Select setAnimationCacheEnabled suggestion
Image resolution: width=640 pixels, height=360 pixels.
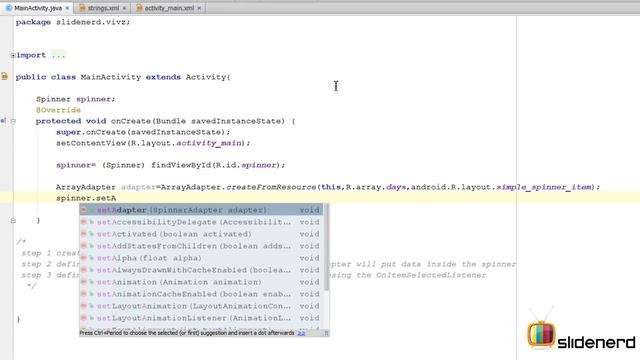tap(201, 294)
